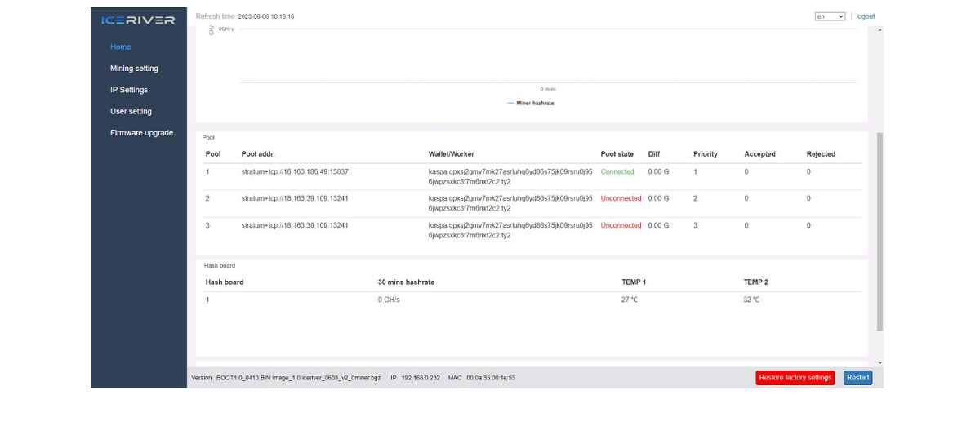Image resolution: width=980 pixels, height=426 pixels.
Task: Expand the en language dropdown
Action: (830, 16)
